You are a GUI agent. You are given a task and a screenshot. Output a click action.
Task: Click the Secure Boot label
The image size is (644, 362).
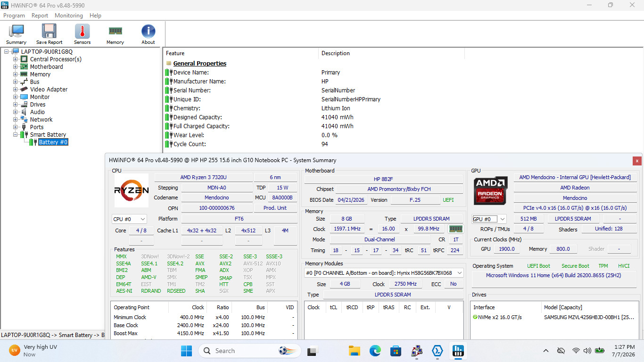[575, 266]
